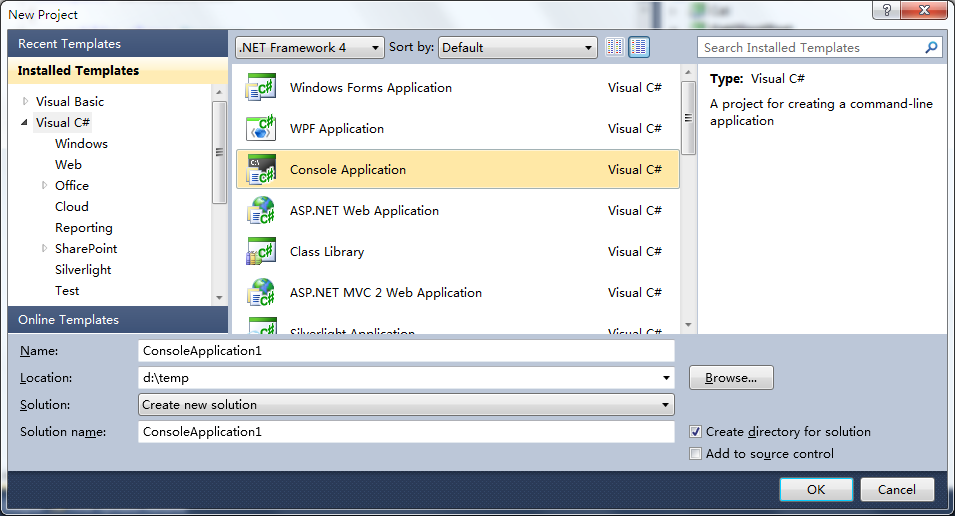The width and height of the screenshot is (955, 516).
Task: Select the Cloud category in the tree
Action: [71, 207]
